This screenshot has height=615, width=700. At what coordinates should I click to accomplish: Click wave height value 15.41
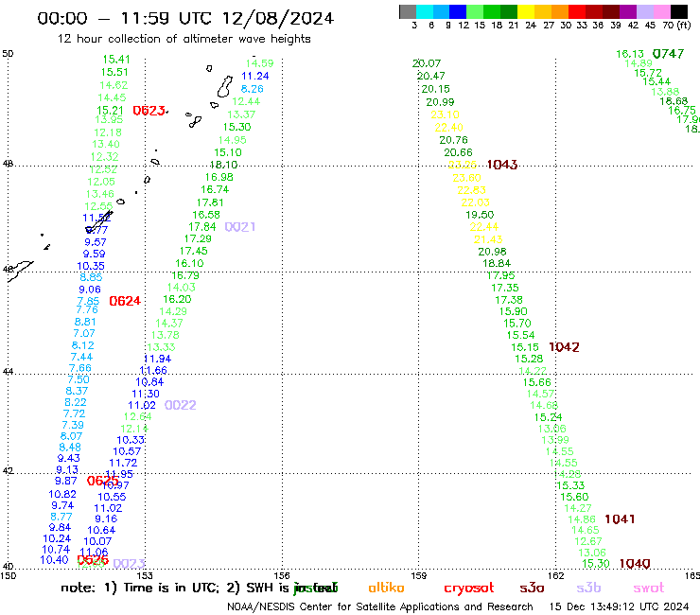[116, 59]
